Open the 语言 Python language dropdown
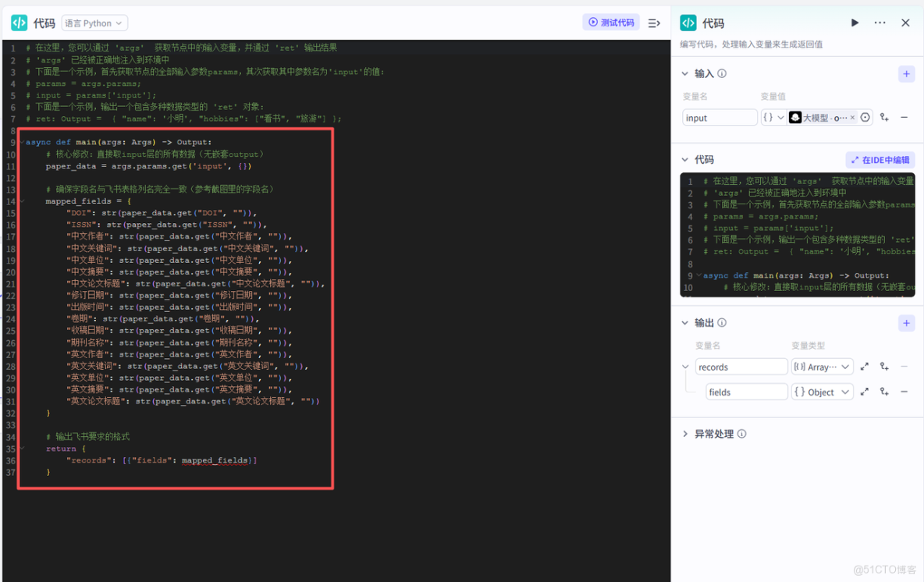The width and height of the screenshot is (924, 582). [x=94, y=23]
